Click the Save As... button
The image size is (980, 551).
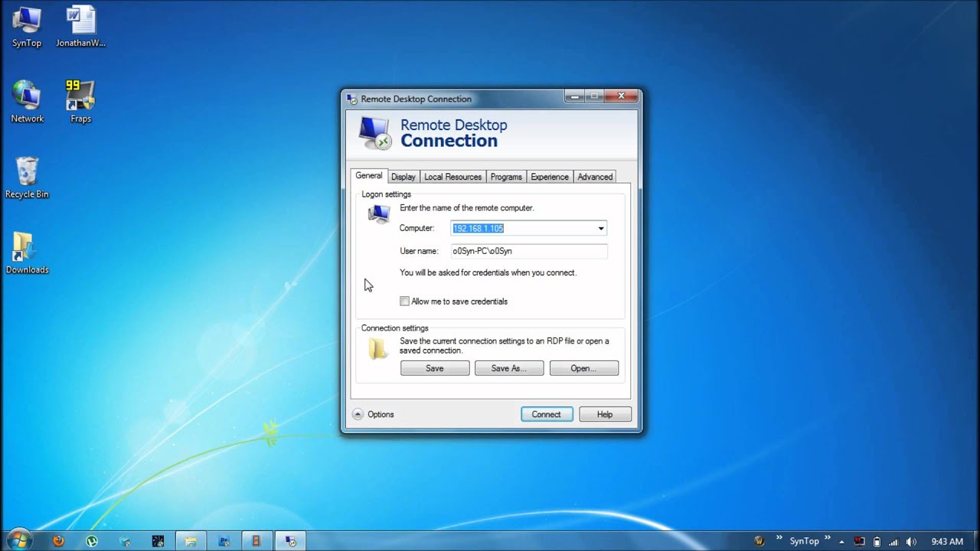pyautogui.click(x=508, y=368)
